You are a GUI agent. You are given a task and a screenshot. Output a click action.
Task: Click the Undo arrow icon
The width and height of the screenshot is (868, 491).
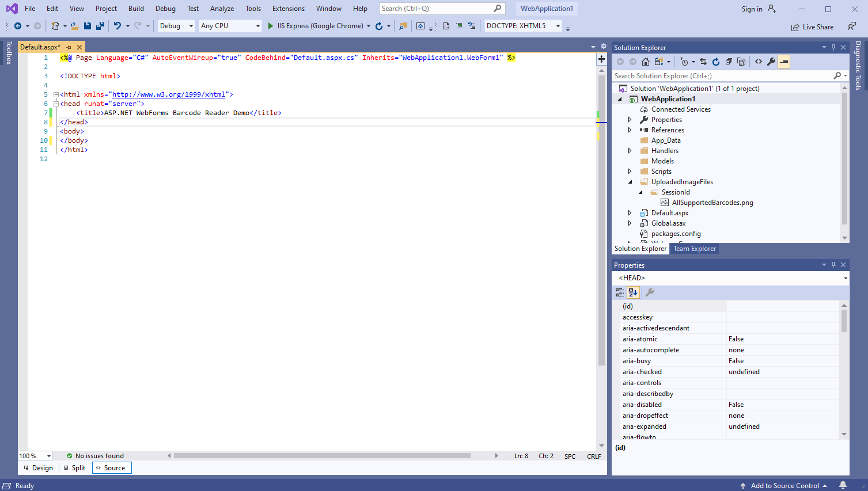click(x=117, y=26)
